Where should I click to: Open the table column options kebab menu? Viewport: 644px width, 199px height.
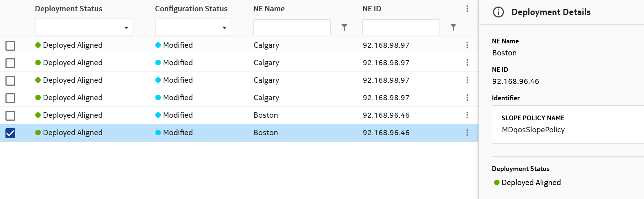[467, 9]
